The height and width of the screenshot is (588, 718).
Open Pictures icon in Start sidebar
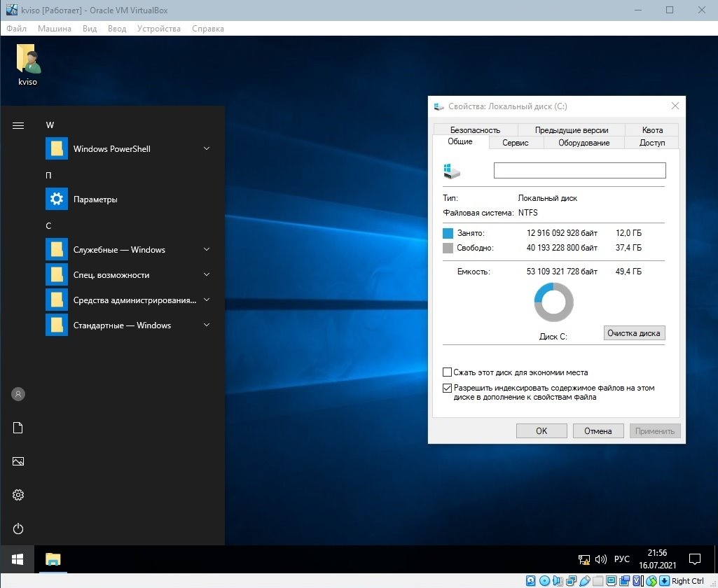click(18, 461)
